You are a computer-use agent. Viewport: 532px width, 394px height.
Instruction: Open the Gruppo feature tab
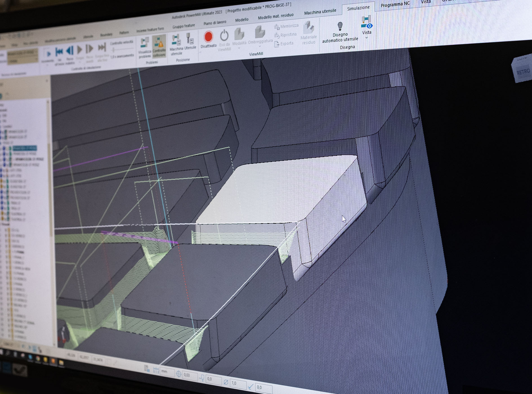[184, 26]
